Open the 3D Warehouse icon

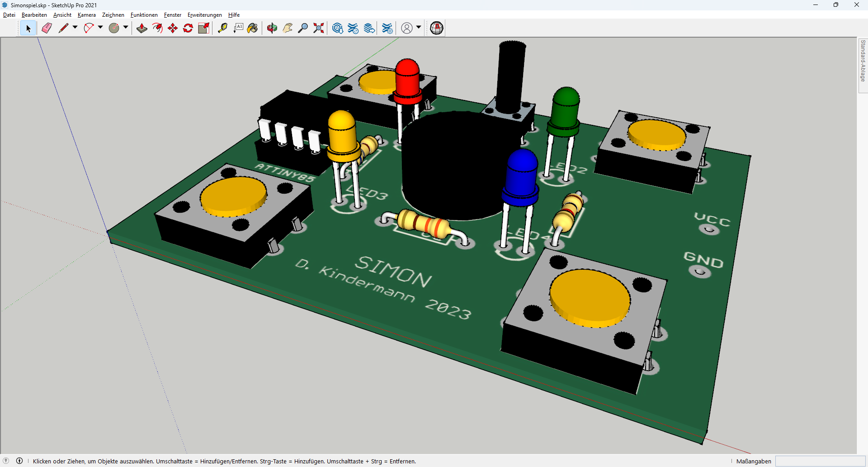337,29
